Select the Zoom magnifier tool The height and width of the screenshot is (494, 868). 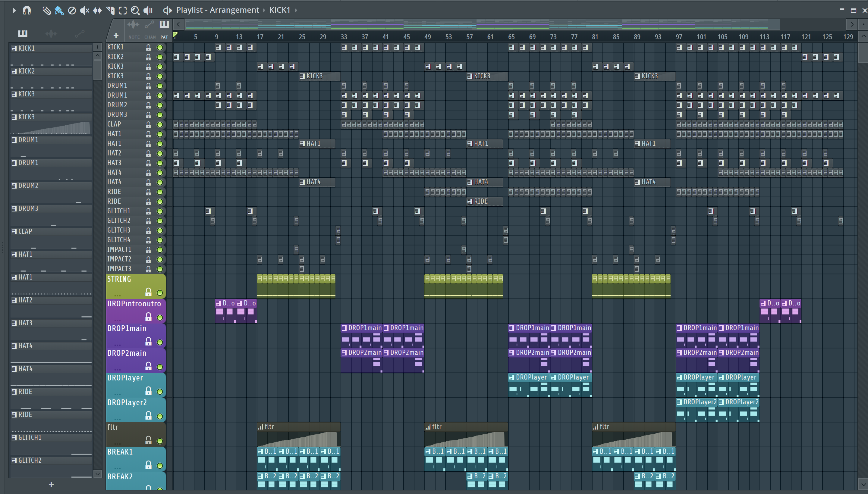click(x=135, y=11)
